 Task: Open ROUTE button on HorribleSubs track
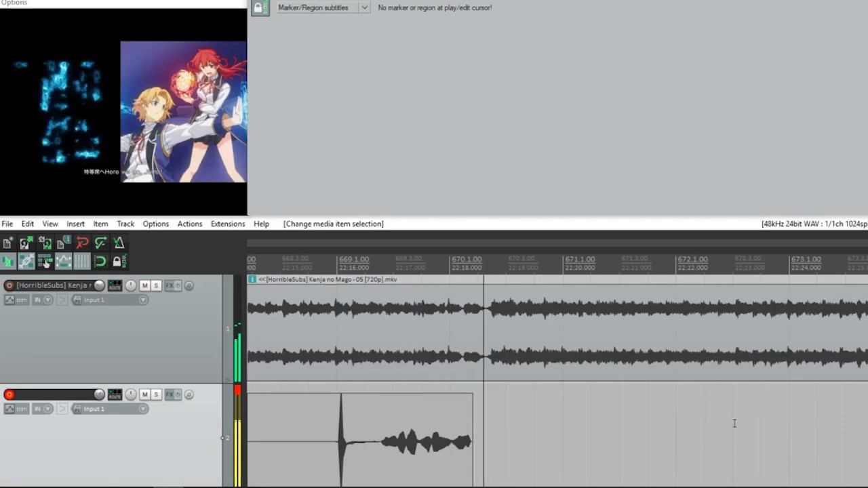[x=115, y=285]
